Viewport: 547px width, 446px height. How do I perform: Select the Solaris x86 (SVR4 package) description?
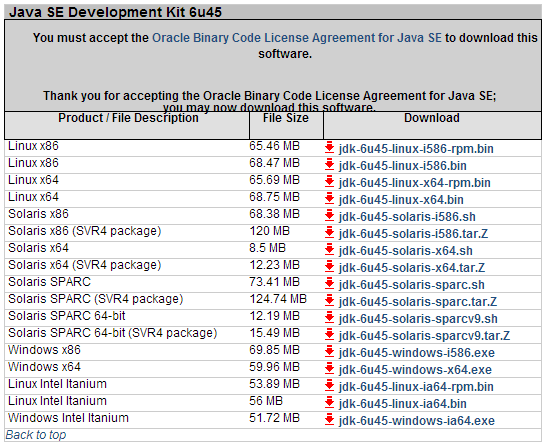click(x=84, y=231)
